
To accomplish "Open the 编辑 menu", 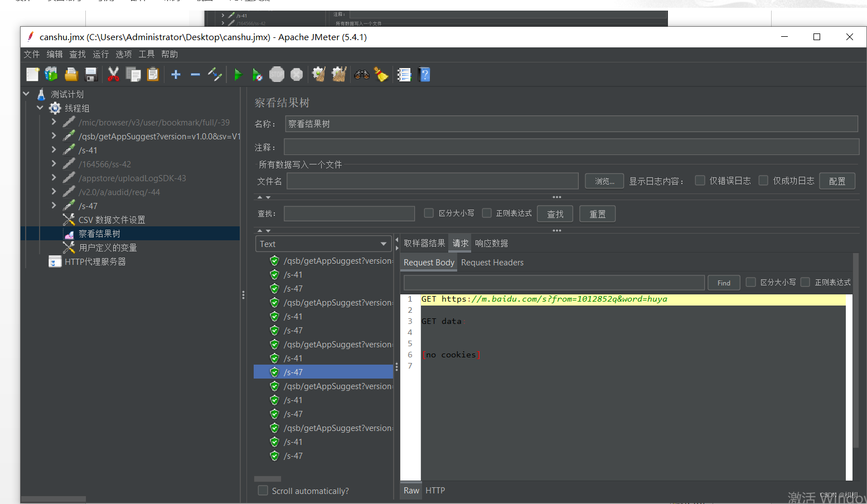I will pos(55,54).
